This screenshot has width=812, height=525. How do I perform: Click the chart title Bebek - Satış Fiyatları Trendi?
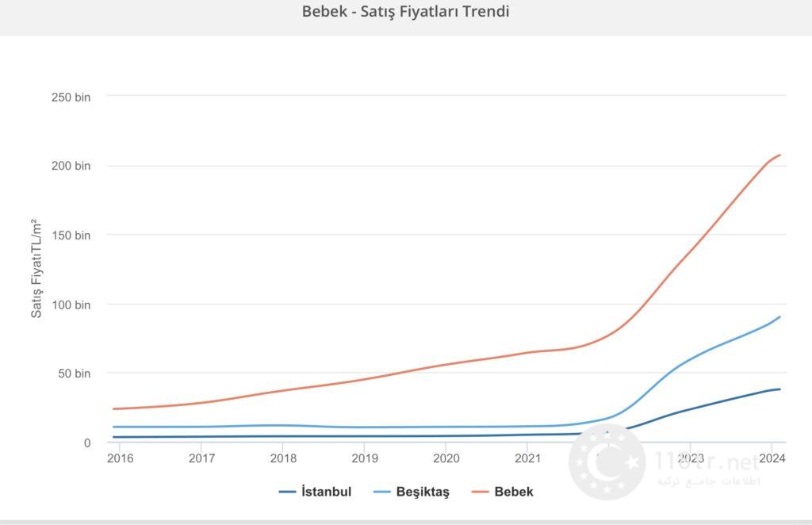405,12
